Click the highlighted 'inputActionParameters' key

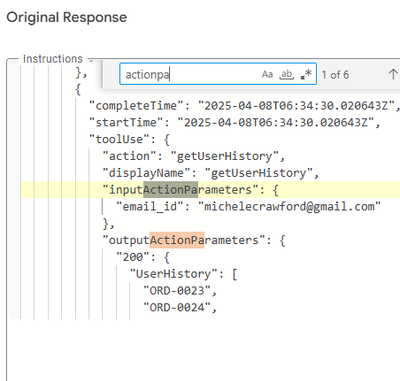[x=181, y=190]
